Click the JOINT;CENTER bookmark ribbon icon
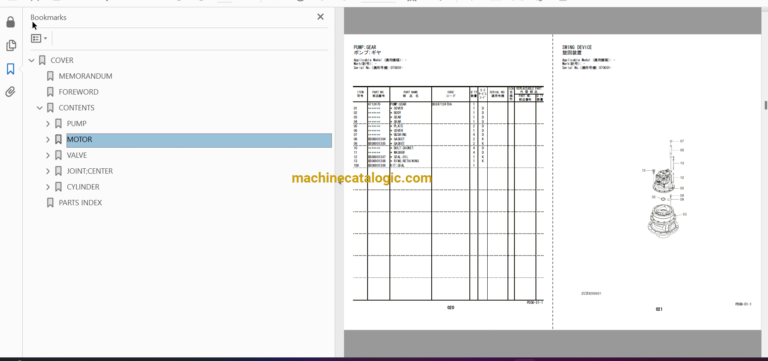Viewport: 768px width, 361px height. click(x=58, y=171)
